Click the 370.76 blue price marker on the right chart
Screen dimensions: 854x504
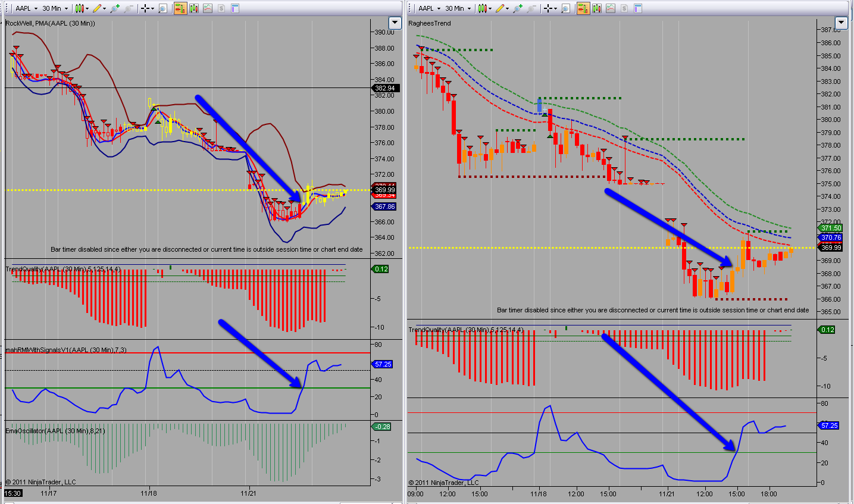click(831, 237)
